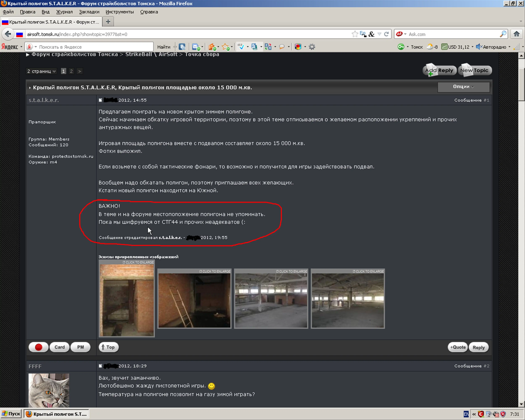Click the Reply button on post #1

pyautogui.click(x=478, y=347)
